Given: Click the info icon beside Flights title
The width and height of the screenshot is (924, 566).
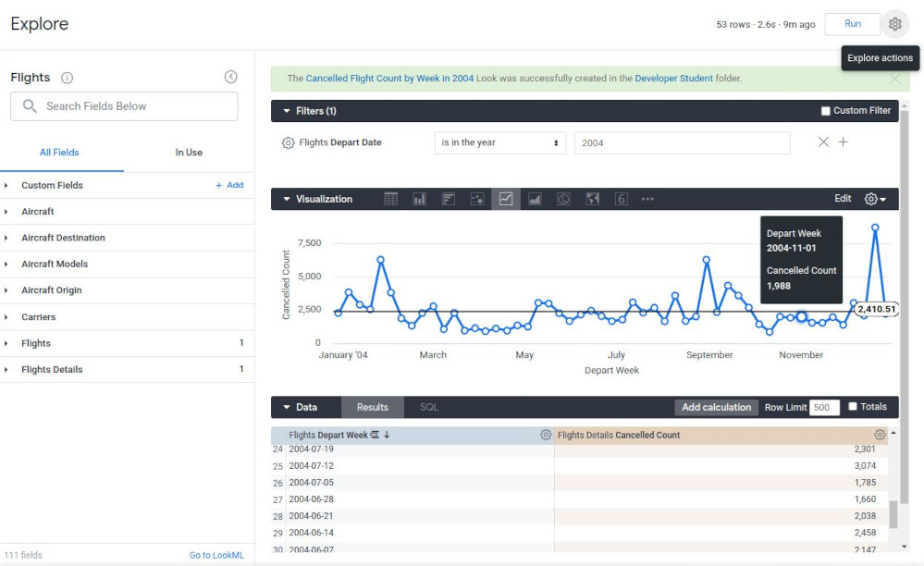Looking at the screenshot, I should click(x=68, y=78).
